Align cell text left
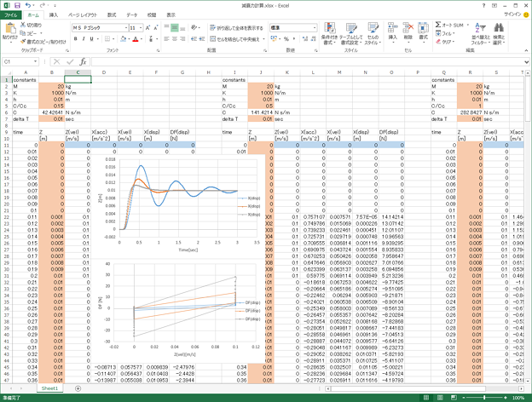The height and width of the screenshot is (402, 532). coord(166,39)
